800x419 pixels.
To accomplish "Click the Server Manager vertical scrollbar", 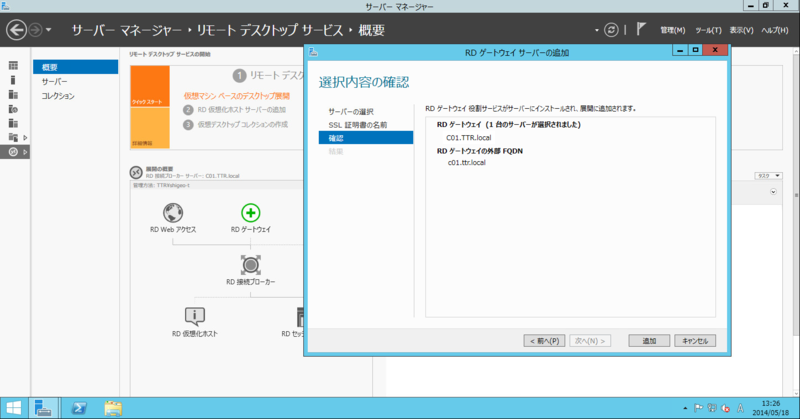I will tap(796, 195).
